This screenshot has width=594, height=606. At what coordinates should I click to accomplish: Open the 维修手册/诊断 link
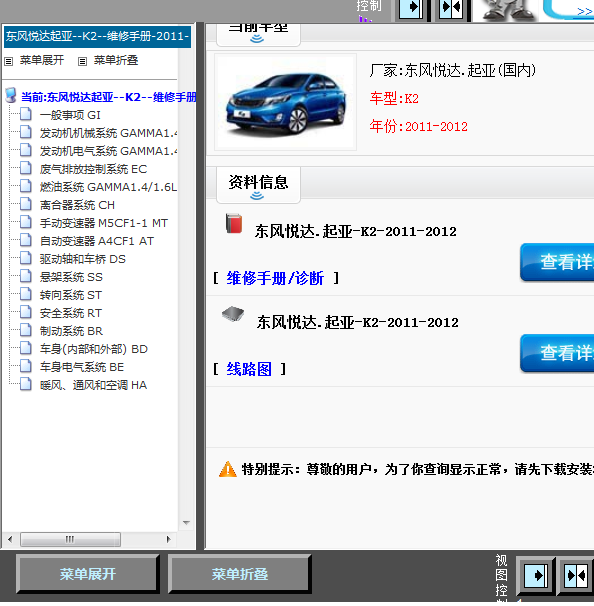pyautogui.click(x=275, y=278)
